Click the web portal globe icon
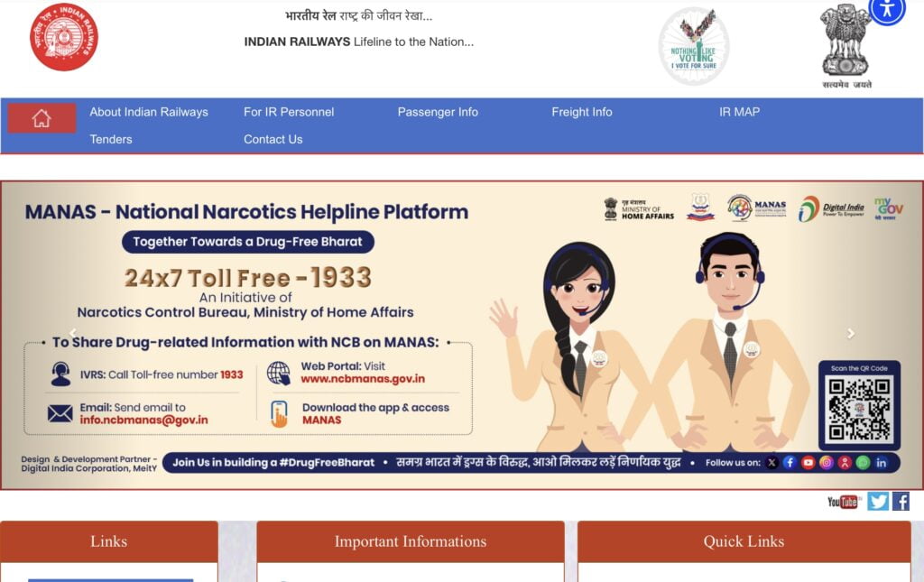 click(278, 374)
